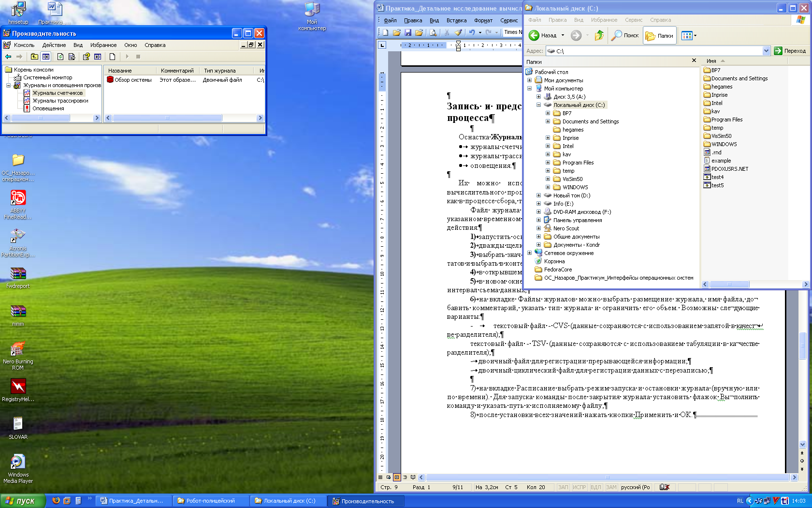Click the Format Painter brush icon in Word
This screenshot has height=508, width=812.
point(458,32)
